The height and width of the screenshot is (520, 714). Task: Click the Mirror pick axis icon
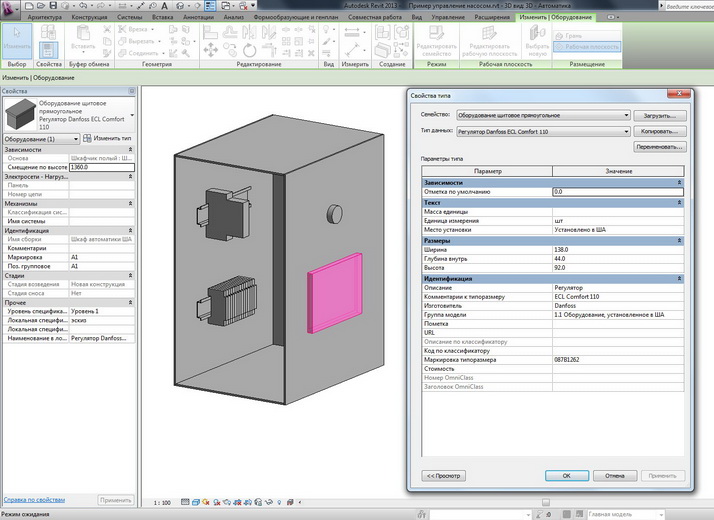249,32
